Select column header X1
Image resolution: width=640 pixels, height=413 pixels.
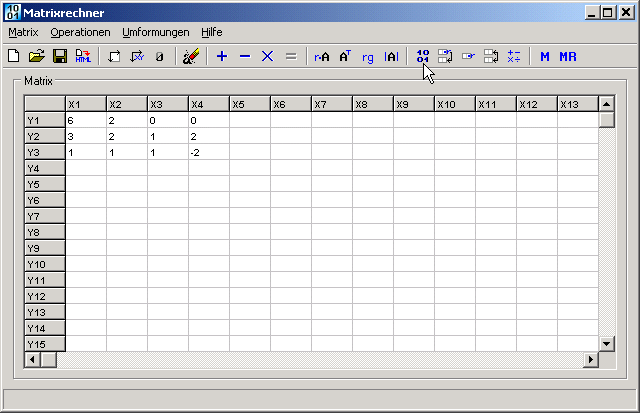click(86, 104)
